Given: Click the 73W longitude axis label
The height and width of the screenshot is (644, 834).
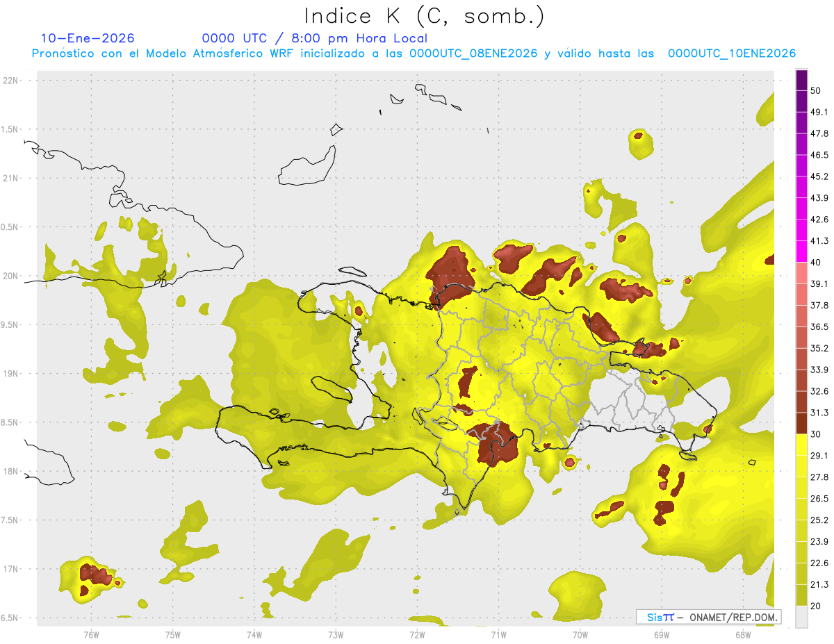Looking at the screenshot, I should point(336,634).
